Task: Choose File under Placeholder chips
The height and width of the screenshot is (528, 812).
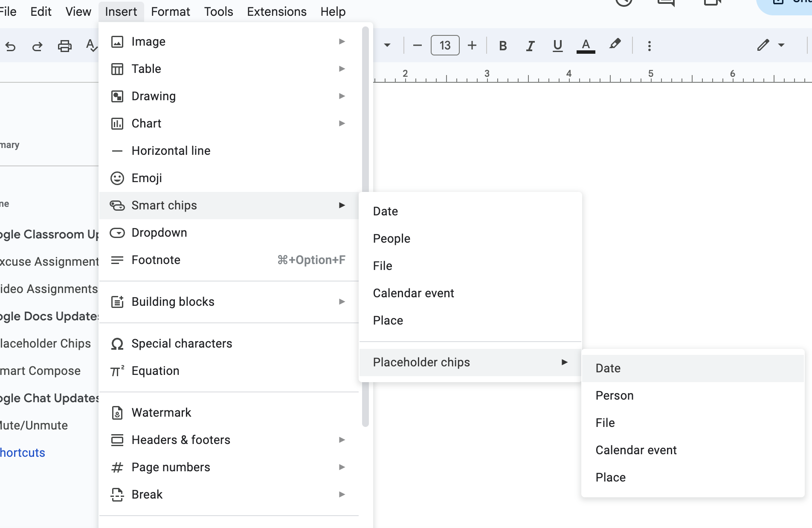Action: [x=693, y=423]
